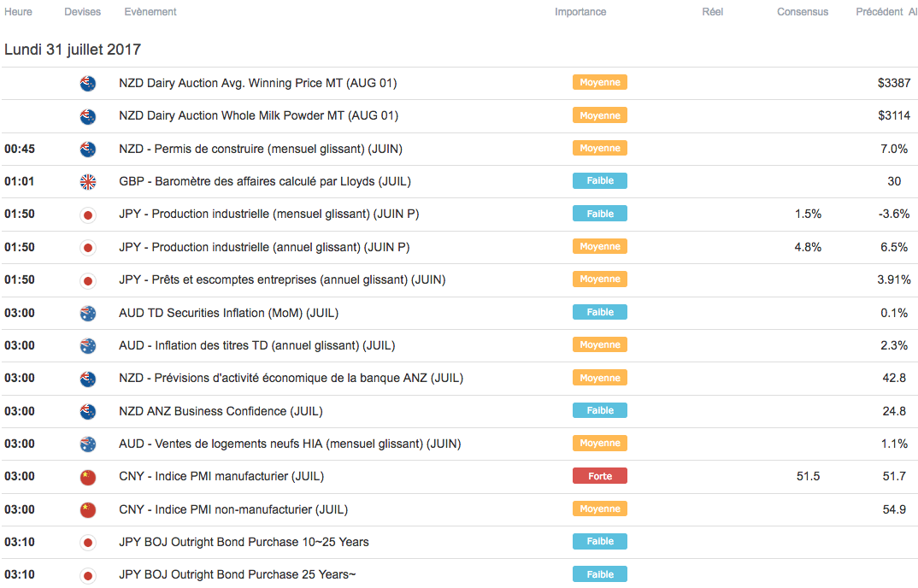Viewport: 918px width, 588px height.
Task: Click Faible badge for GBP Lloyds barometer row
Action: [600, 180]
